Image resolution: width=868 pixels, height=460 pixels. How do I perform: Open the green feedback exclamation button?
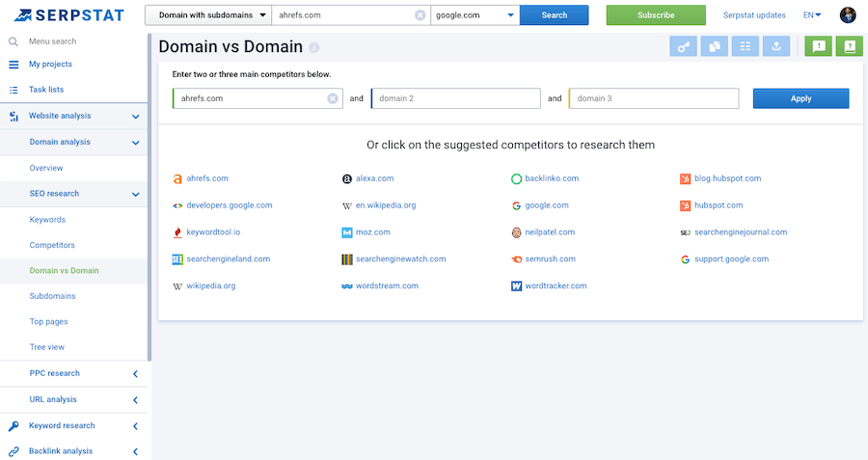pyautogui.click(x=818, y=46)
